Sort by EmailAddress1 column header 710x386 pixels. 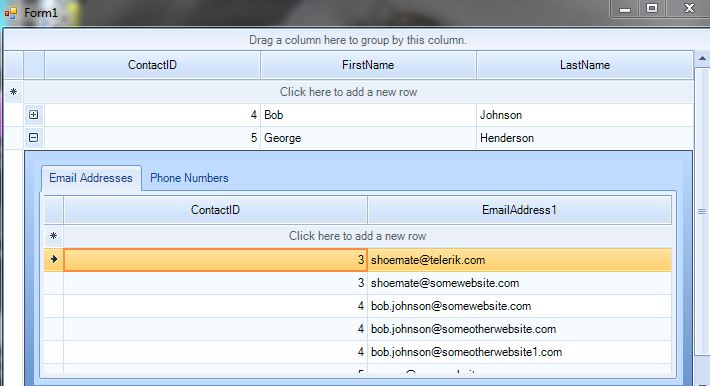pos(519,210)
